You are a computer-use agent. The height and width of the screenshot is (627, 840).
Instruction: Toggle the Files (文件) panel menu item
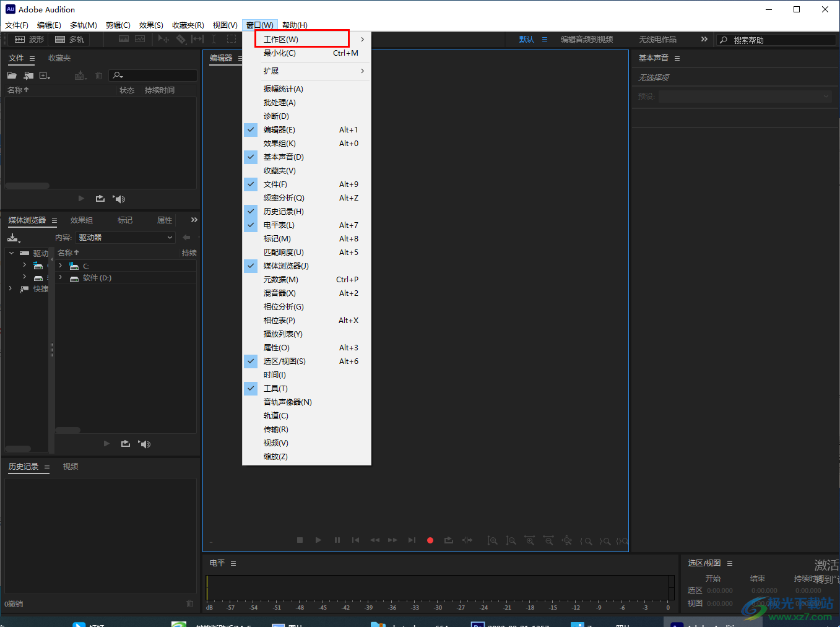[x=307, y=184]
